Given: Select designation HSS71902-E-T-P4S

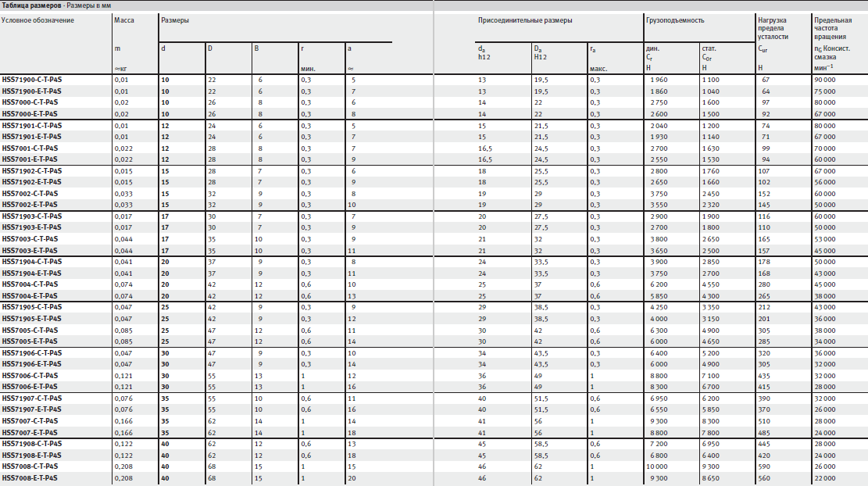Looking at the screenshot, I should 32,182.
